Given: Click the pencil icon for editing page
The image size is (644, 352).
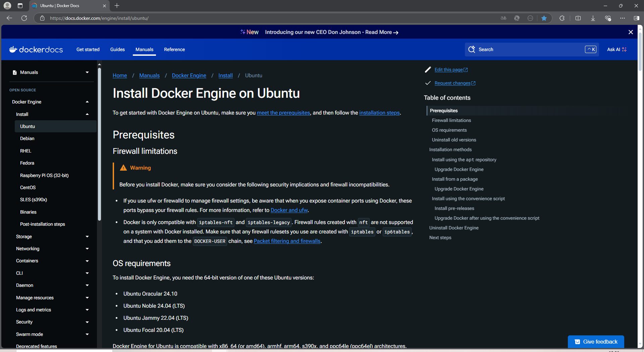Looking at the screenshot, I should pyautogui.click(x=428, y=70).
